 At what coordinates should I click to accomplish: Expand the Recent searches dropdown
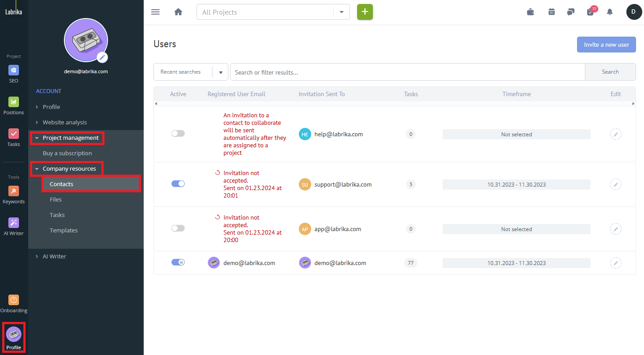190,72
